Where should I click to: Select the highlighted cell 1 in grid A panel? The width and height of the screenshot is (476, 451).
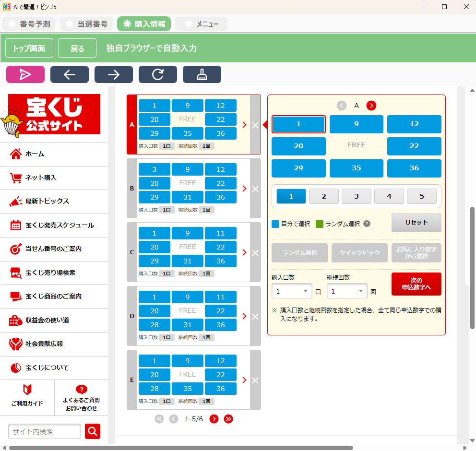pyautogui.click(x=299, y=124)
